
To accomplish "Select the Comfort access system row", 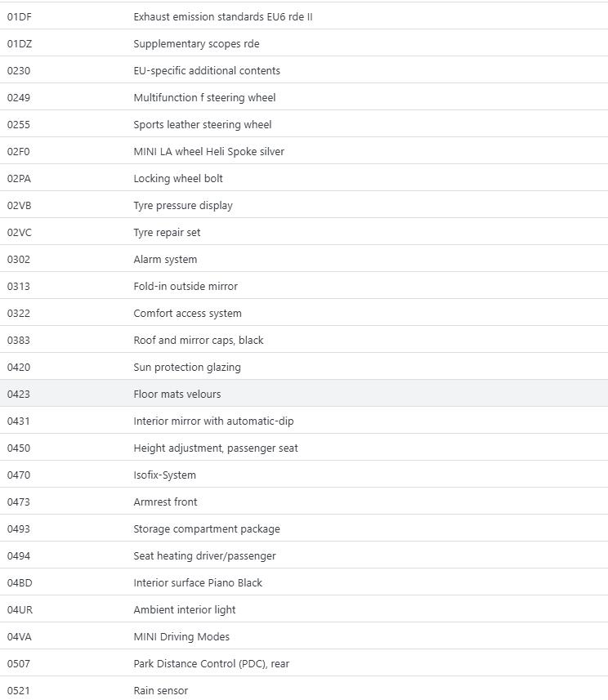I will (x=187, y=313).
